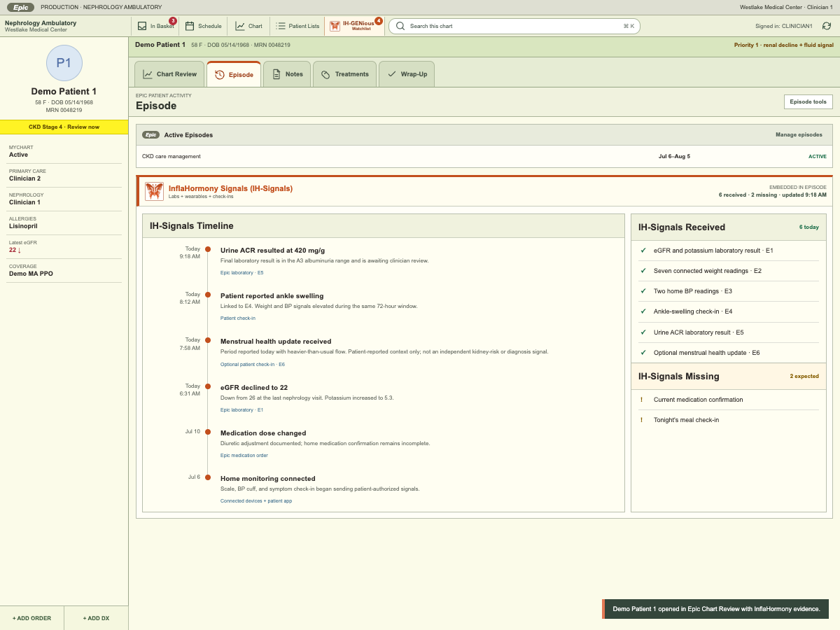Click the '2 expected' counter
This screenshot has height=630, width=840.
click(x=804, y=376)
